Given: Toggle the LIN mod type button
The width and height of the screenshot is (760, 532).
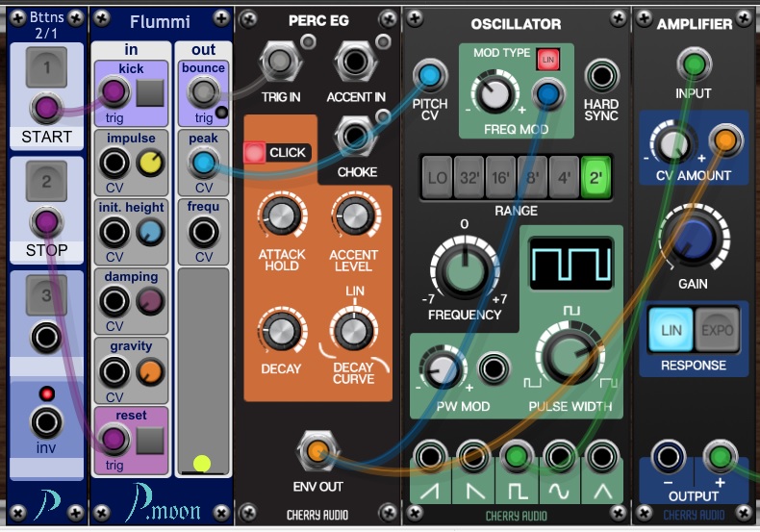Looking at the screenshot, I should pyautogui.click(x=548, y=61).
